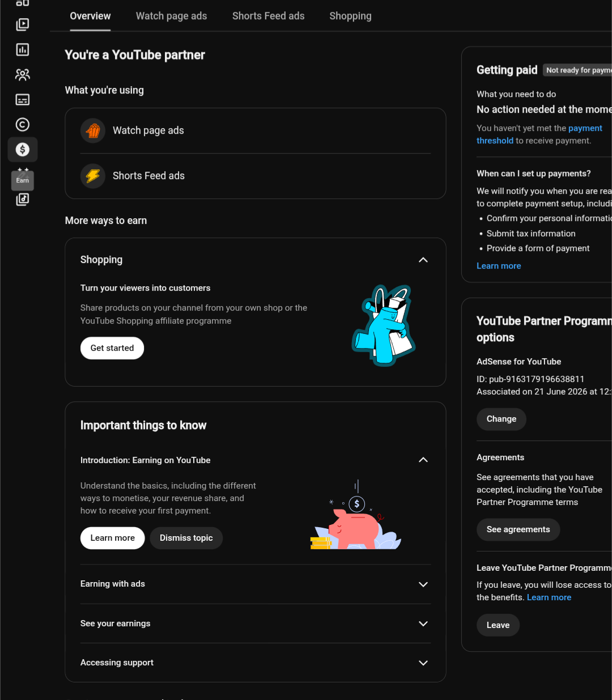Expand the See your earnings topic
The height and width of the screenshot is (700, 612).
click(423, 623)
